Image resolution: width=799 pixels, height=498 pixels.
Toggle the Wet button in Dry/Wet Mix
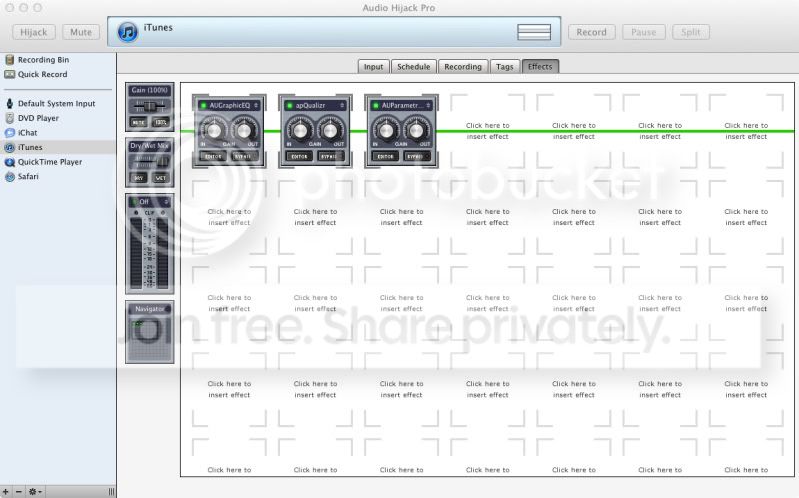pyautogui.click(x=161, y=178)
